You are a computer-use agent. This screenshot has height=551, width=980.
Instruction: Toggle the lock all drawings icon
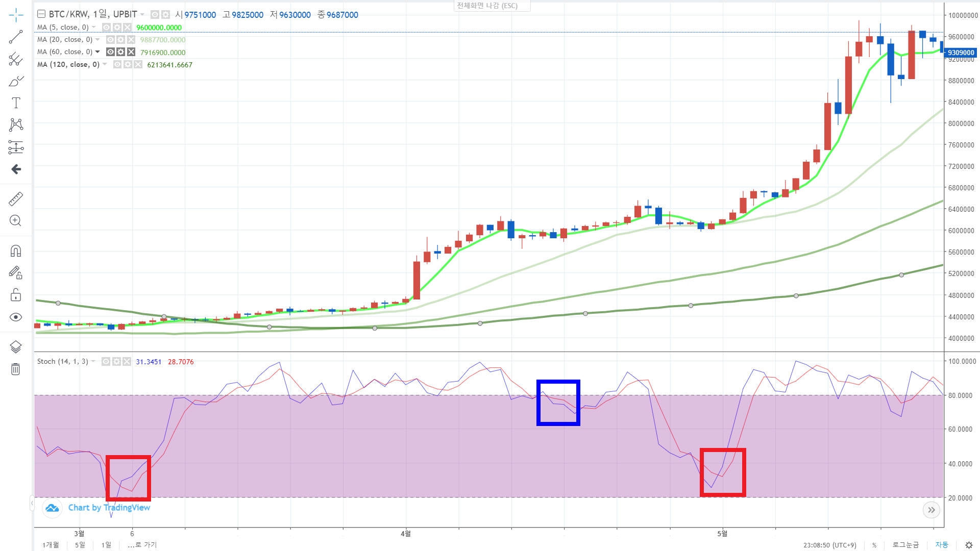coord(16,295)
